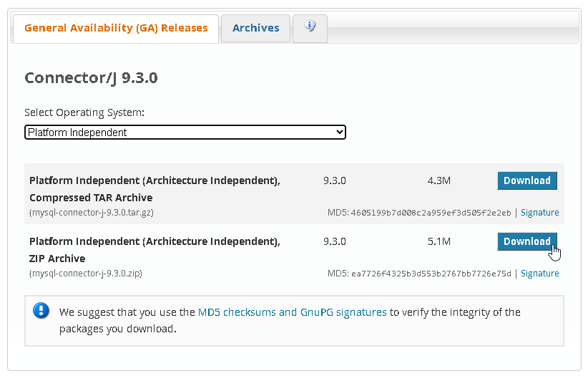Select the General Availability (GA) Releases tab
This screenshot has height=376, width=588.
click(116, 28)
